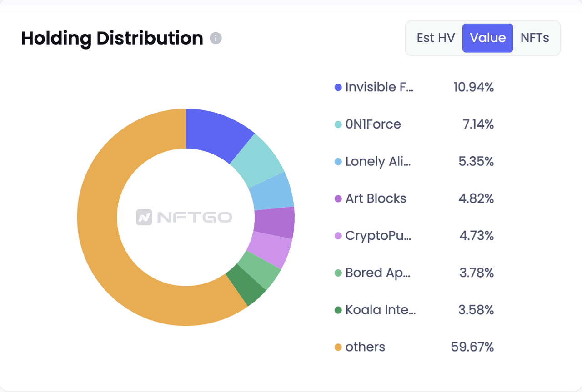Select the CryptoPu... legend label
Viewport: 582px width, 392px height.
[378, 236]
